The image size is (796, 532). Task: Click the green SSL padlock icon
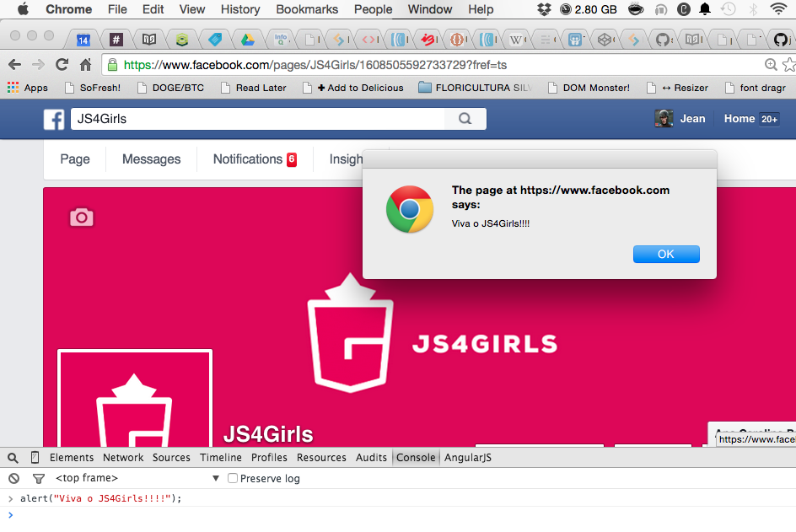point(113,64)
